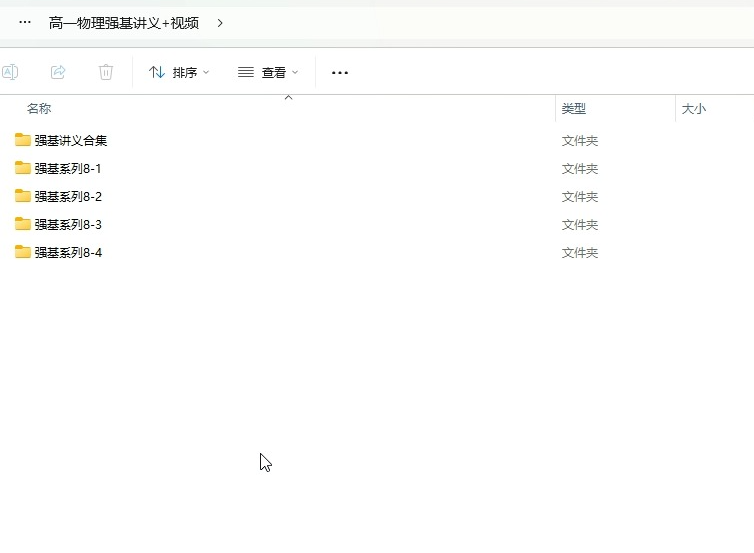Open the 排序 sort dropdown
This screenshot has width=754, height=553.
click(x=179, y=72)
